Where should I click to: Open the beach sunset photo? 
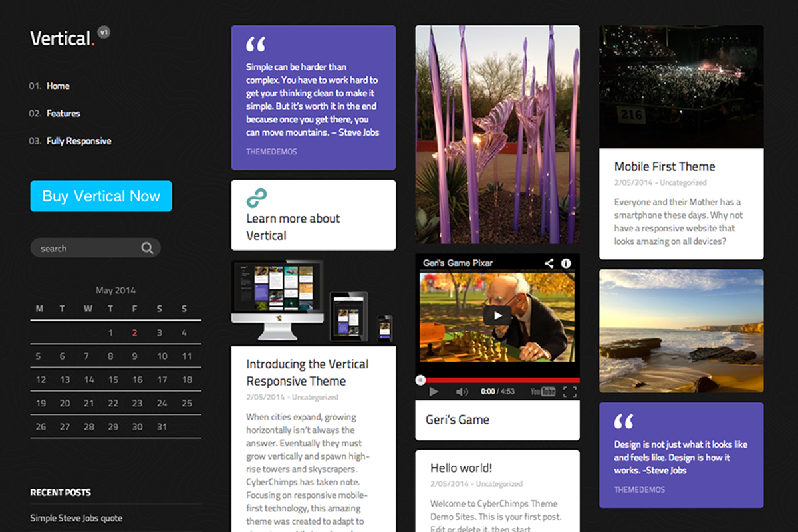[681, 331]
